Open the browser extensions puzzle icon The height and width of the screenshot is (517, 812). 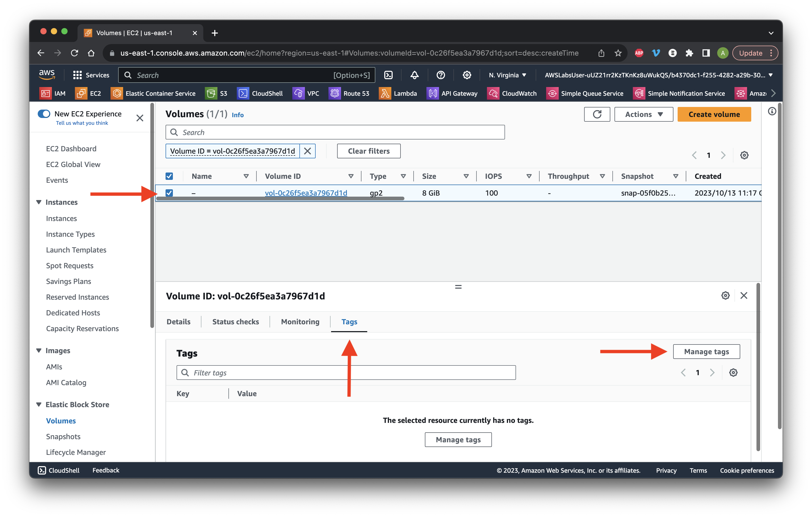tap(689, 53)
